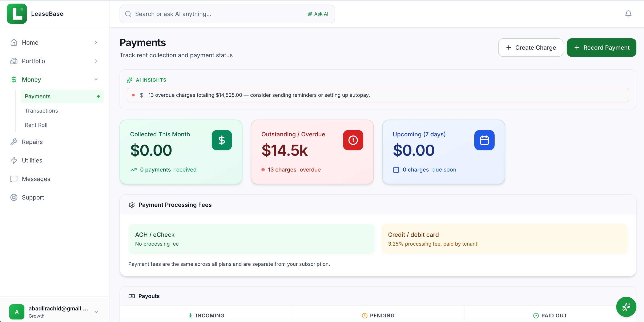Go to the Repairs section
This screenshot has height=322, width=644.
pyautogui.click(x=55, y=142)
